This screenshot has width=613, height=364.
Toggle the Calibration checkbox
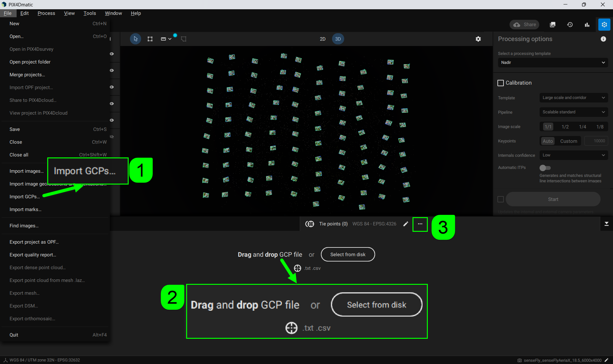[500, 83]
